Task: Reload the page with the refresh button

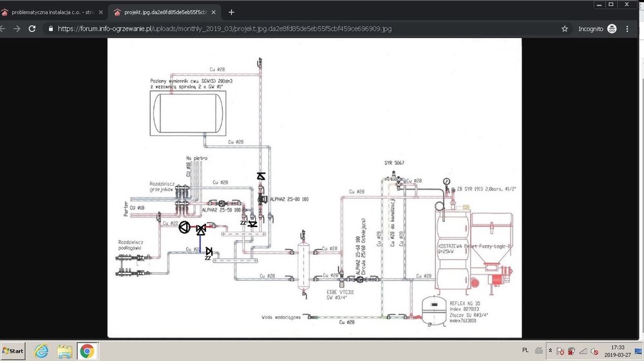Action: 32,29
